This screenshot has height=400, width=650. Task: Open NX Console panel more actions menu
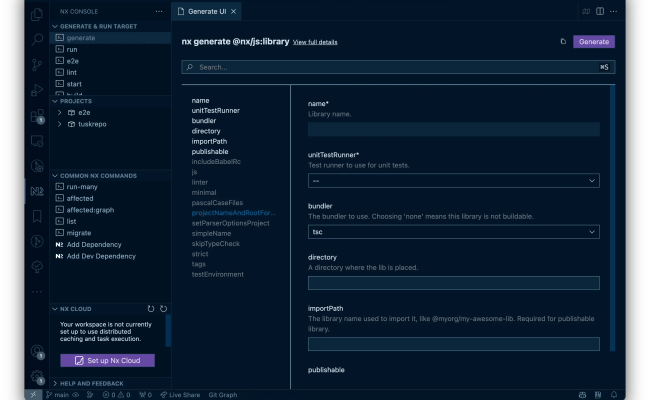click(159, 12)
